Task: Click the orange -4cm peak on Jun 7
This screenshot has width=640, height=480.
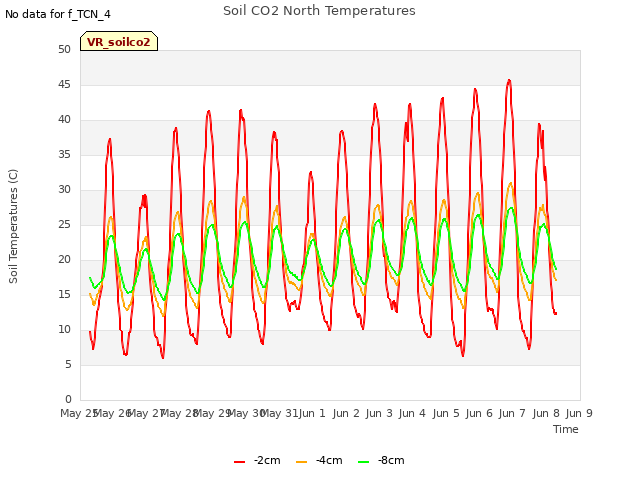Action: tap(511, 183)
